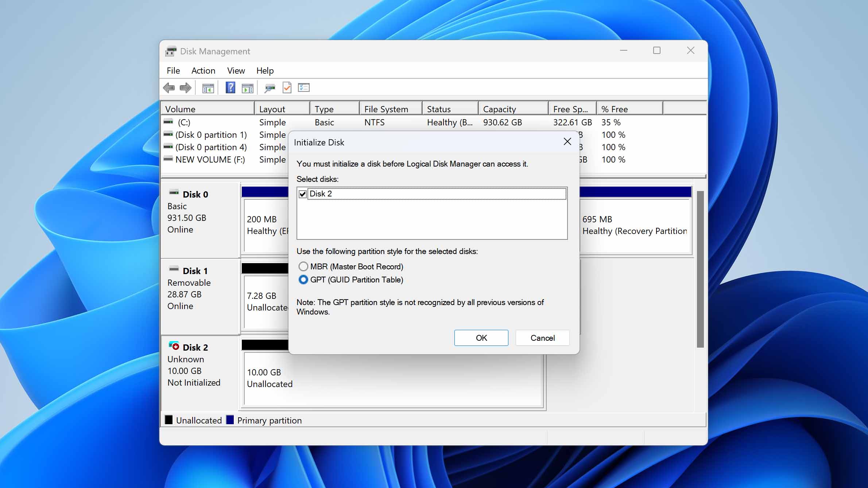Click the checkmark document toolbar icon
The width and height of the screenshot is (868, 488).
[287, 87]
